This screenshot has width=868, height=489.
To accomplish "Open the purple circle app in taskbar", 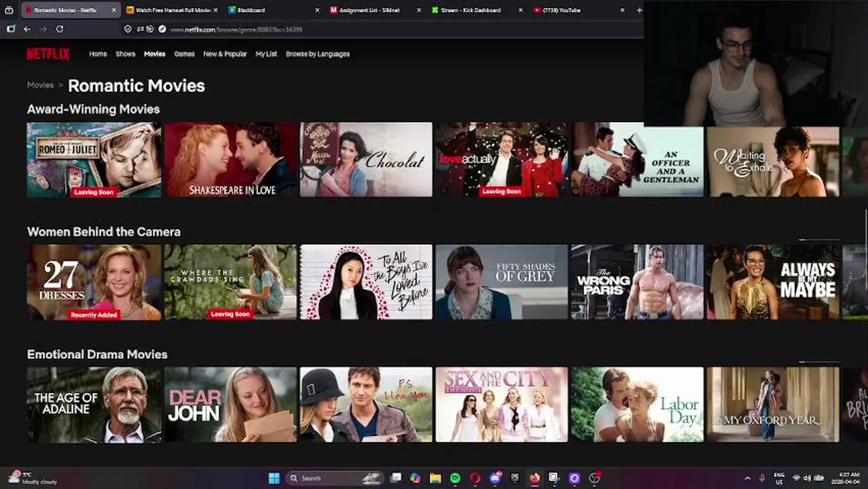I will point(574,478).
